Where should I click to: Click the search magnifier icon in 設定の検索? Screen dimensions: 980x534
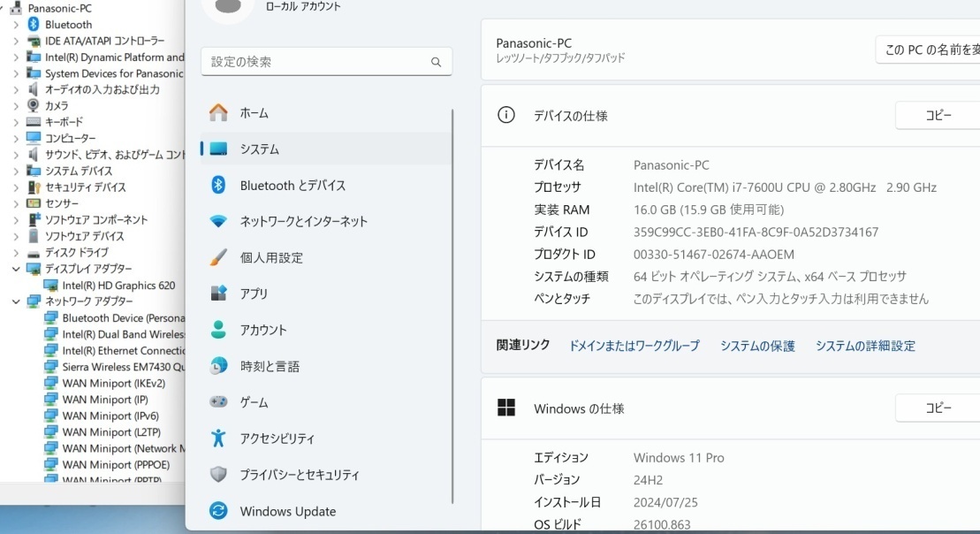click(x=436, y=62)
